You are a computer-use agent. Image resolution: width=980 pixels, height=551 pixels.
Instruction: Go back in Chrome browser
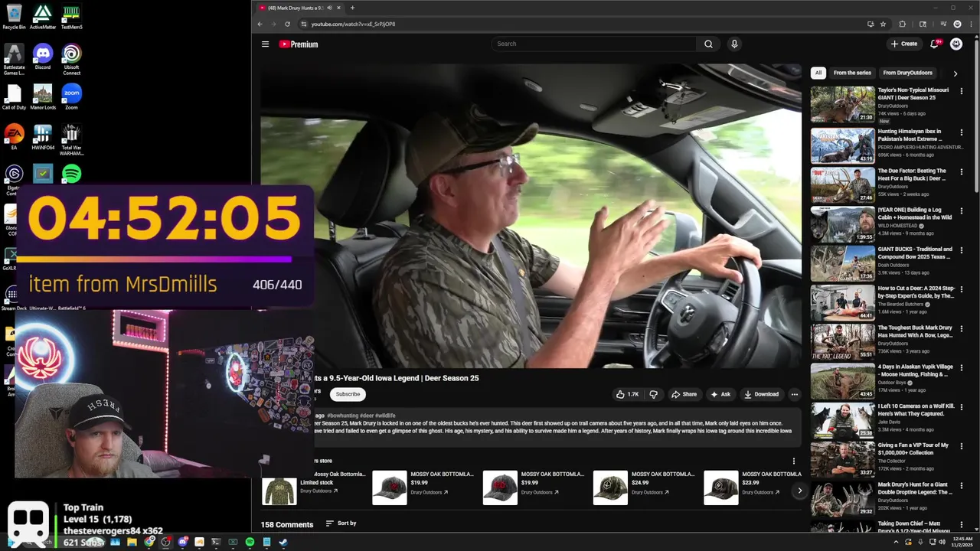click(x=260, y=24)
